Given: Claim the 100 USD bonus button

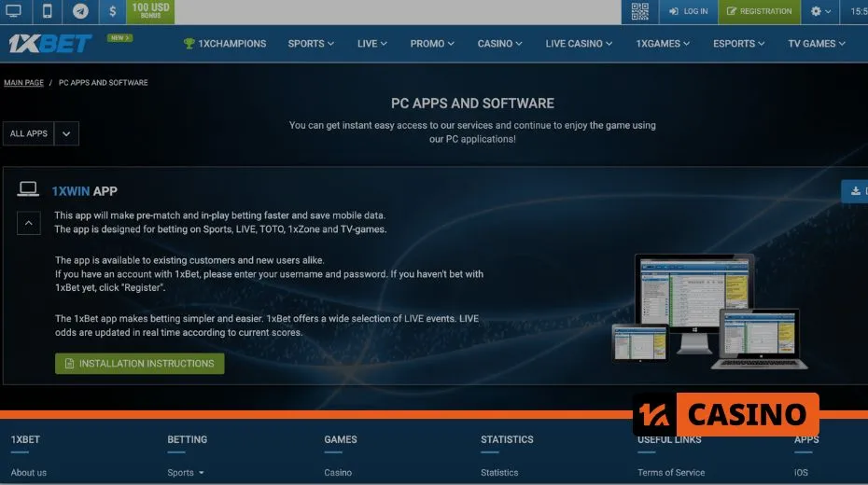Looking at the screenshot, I should (150, 11).
